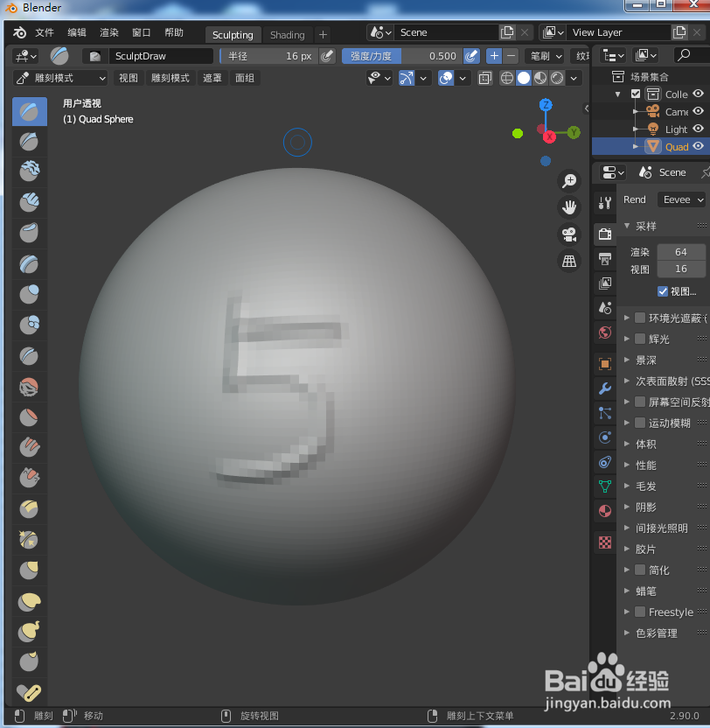Click the 雕刻模式 menu in the viewport header
Screen dimensions: 710x728
pos(170,77)
